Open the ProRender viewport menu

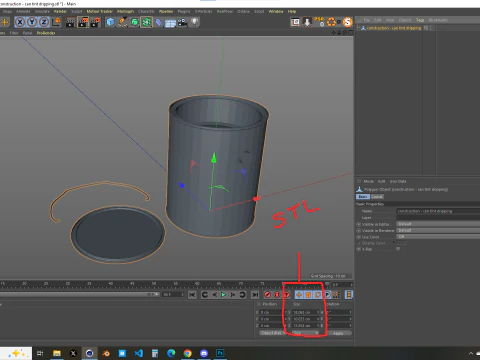(x=46, y=33)
